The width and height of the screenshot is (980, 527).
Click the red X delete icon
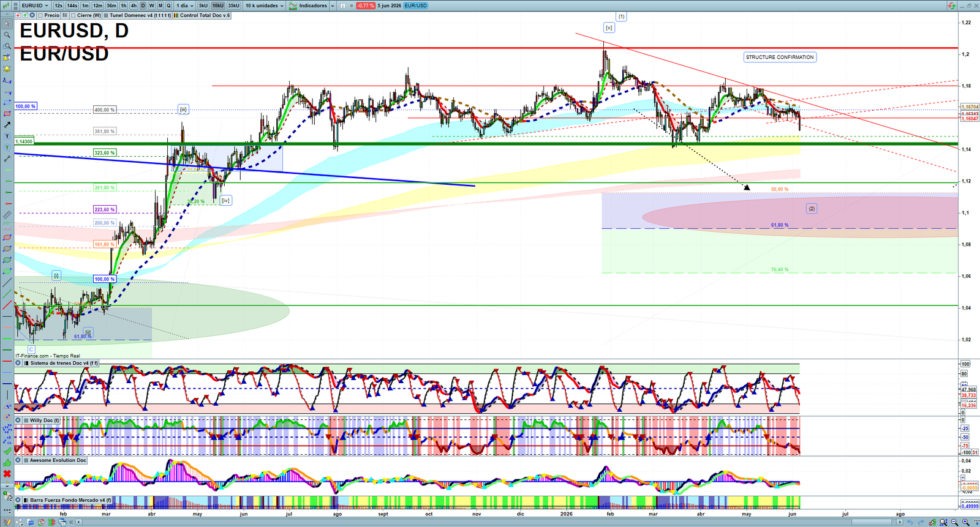(x=7, y=474)
